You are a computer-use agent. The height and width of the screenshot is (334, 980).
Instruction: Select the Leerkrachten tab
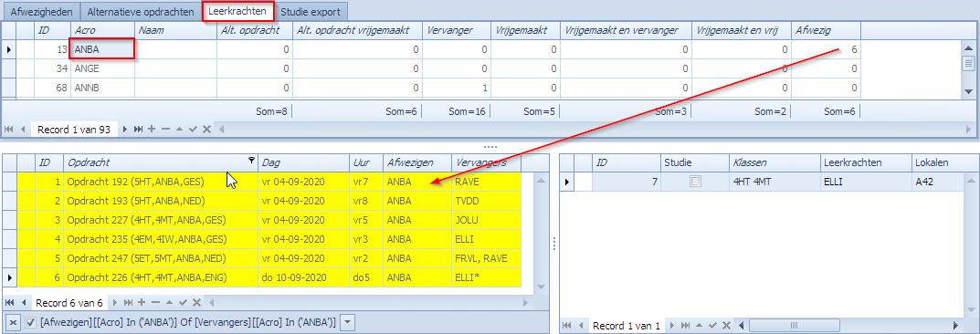[x=238, y=11]
